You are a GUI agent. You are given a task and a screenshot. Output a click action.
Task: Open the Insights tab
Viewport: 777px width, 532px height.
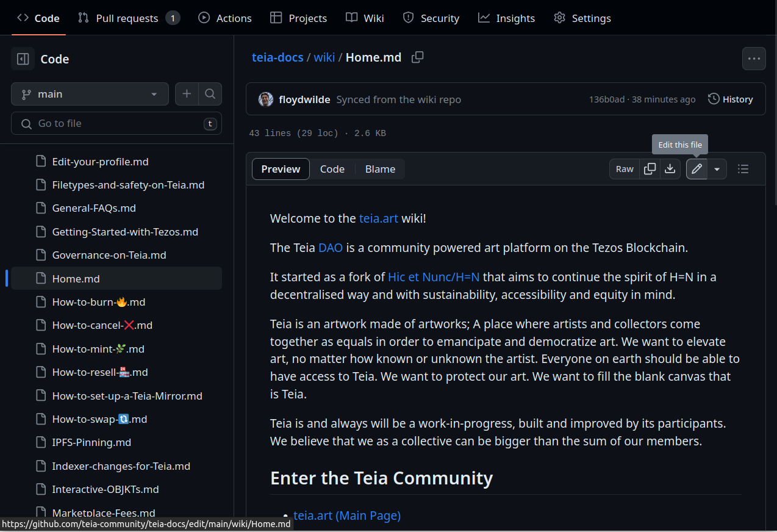[x=506, y=18]
